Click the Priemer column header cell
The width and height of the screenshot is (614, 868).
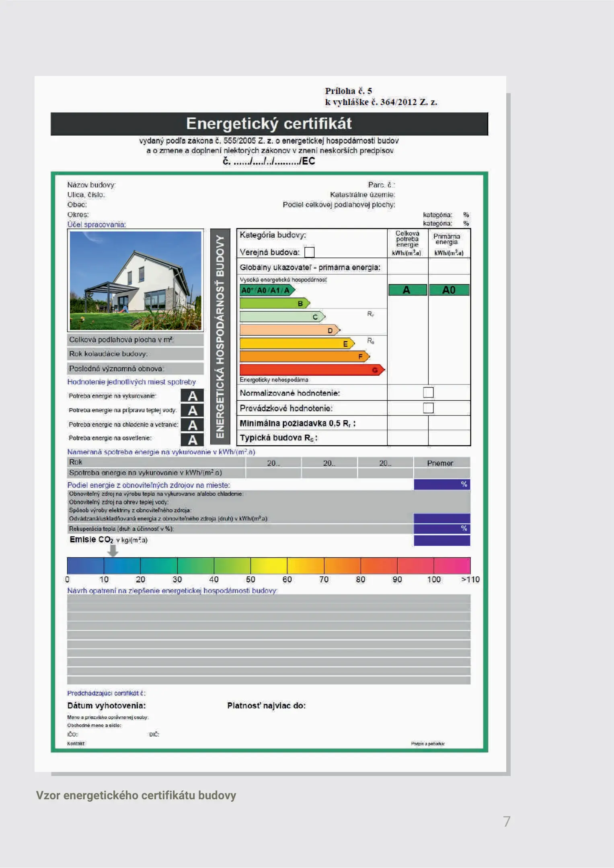[441, 463]
